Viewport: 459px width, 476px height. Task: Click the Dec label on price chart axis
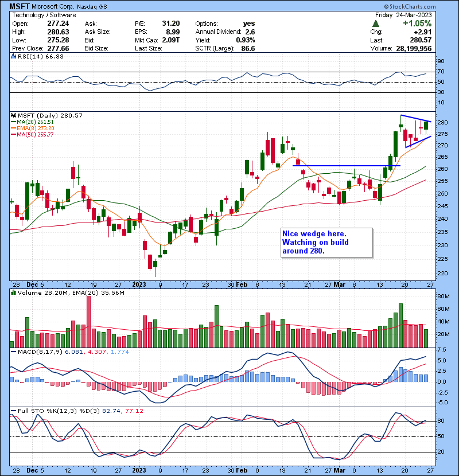(x=32, y=285)
